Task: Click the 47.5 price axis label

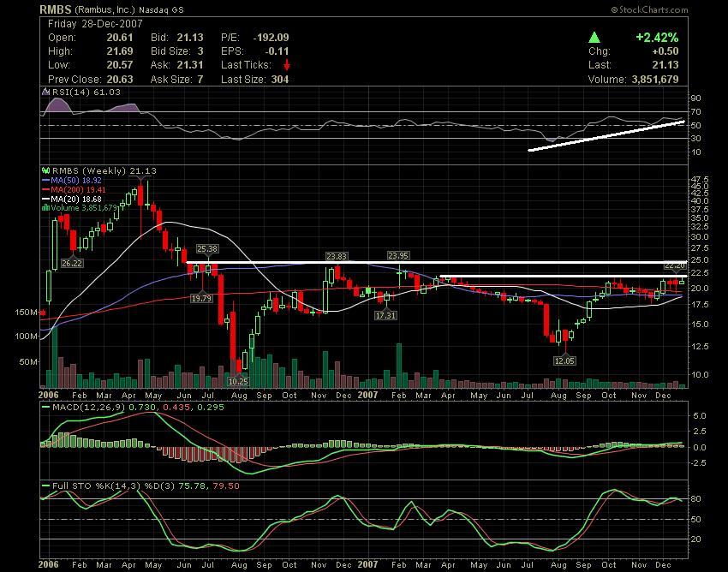Action: click(700, 179)
